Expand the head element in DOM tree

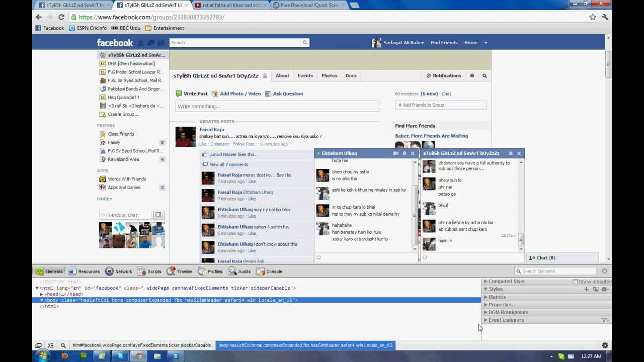pos(42,294)
